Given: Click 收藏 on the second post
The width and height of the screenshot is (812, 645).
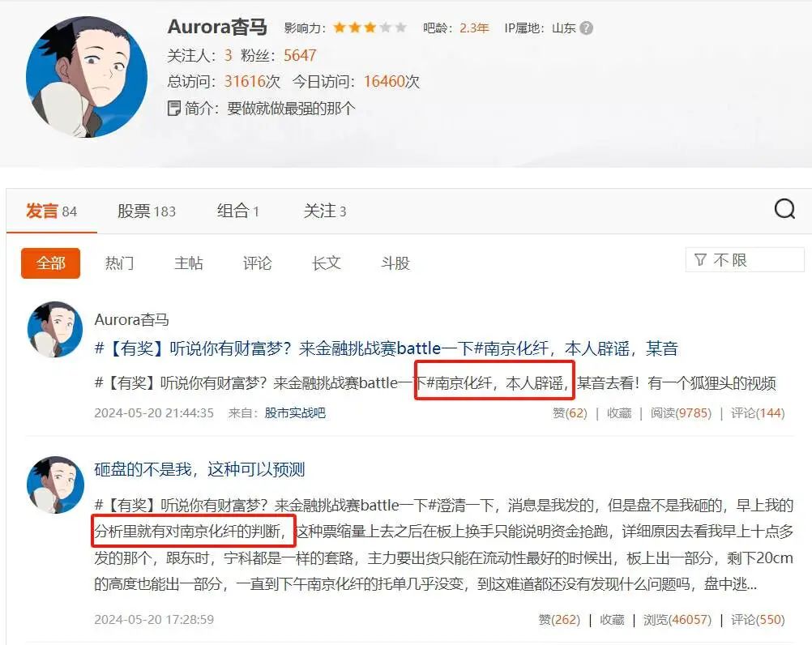Looking at the screenshot, I should [612, 620].
